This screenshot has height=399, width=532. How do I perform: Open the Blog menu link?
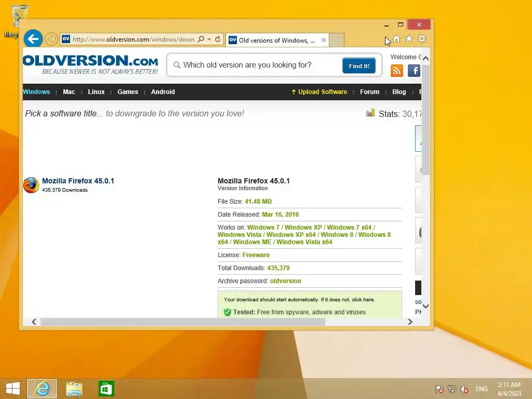point(399,92)
